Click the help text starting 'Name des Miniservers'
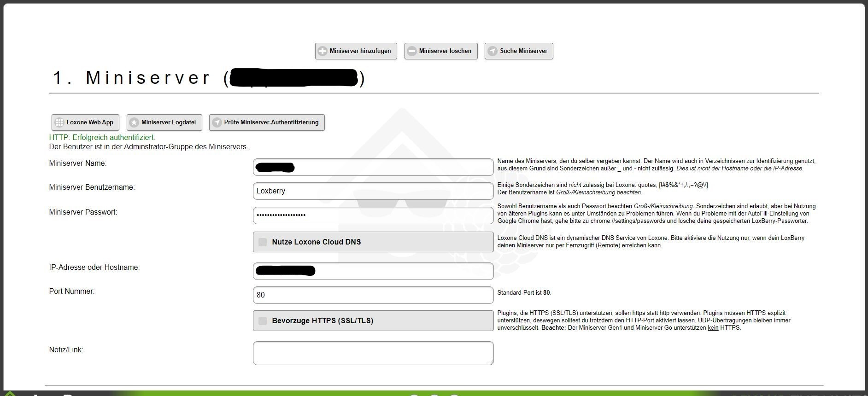 (657, 165)
